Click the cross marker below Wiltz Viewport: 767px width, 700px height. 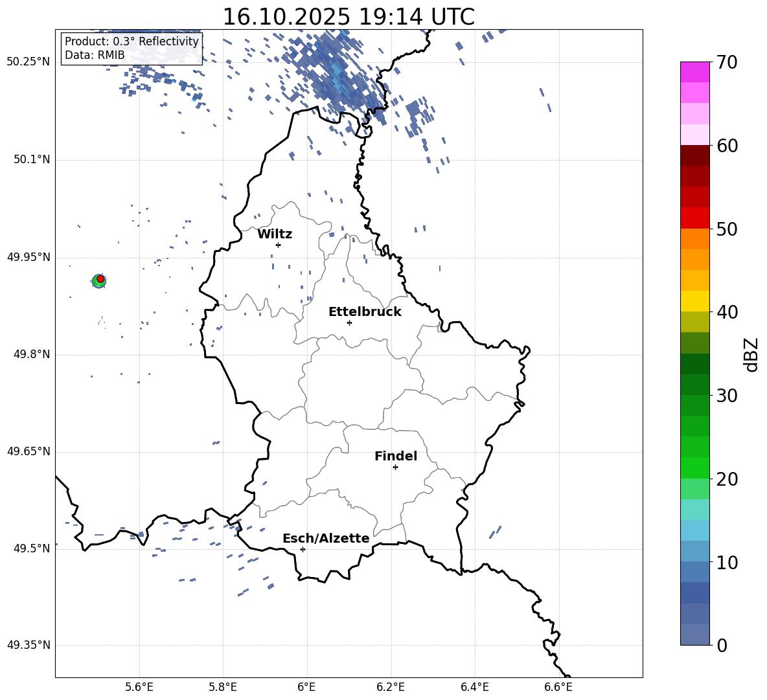point(278,245)
